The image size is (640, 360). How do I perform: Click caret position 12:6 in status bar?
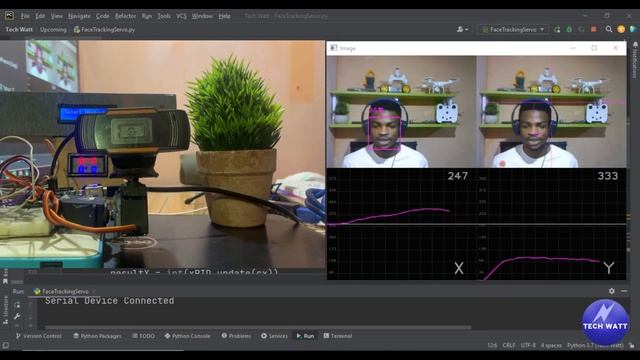[492, 345]
